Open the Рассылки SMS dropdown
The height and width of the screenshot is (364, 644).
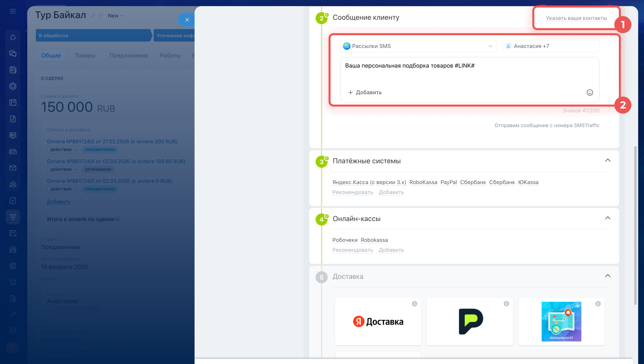(418, 46)
